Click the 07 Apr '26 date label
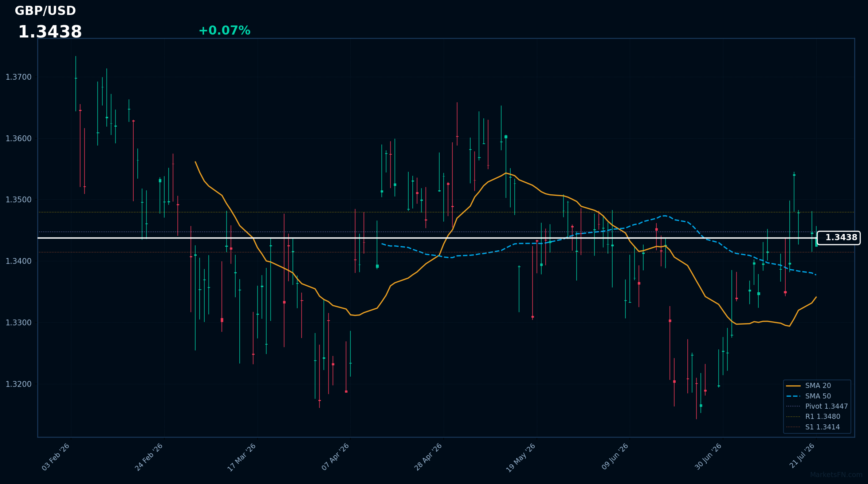This screenshot has width=868, height=484. pyautogui.click(x=335, y=457)
